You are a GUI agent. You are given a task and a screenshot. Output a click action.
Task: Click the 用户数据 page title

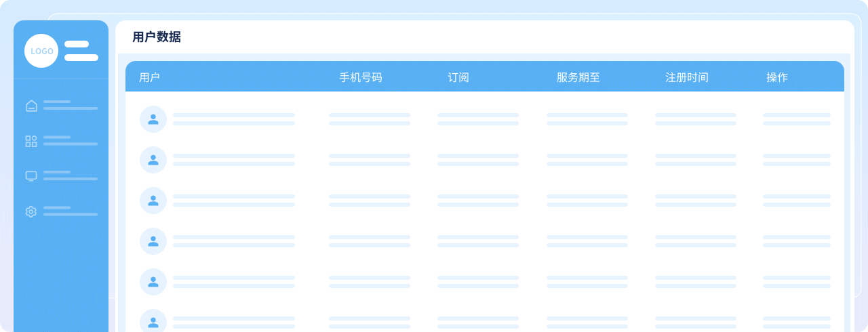tap(157, 37)
